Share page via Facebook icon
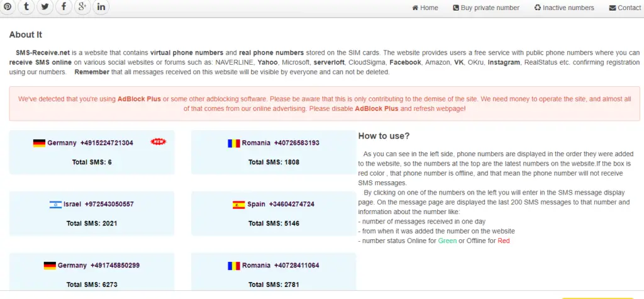644x299 pixels. 64,7
